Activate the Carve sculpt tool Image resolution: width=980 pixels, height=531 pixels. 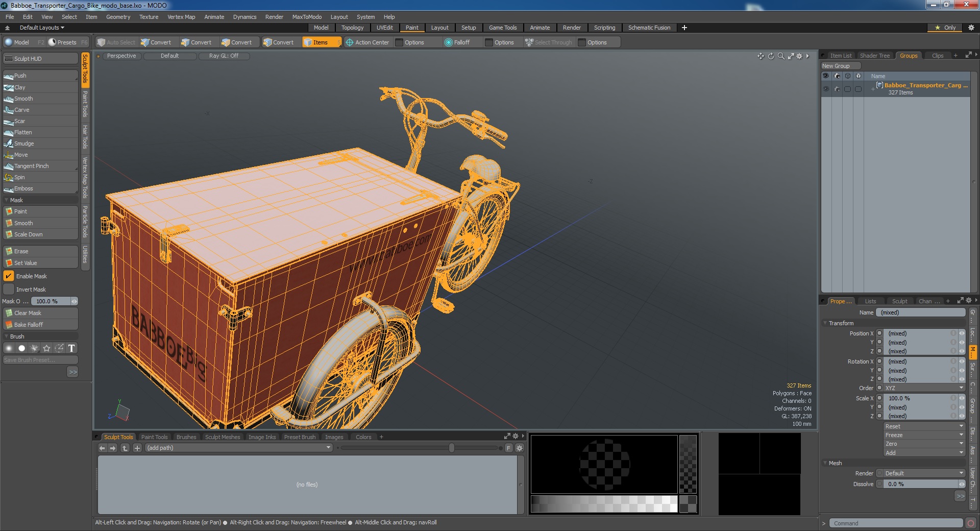(x=40, y=110)
